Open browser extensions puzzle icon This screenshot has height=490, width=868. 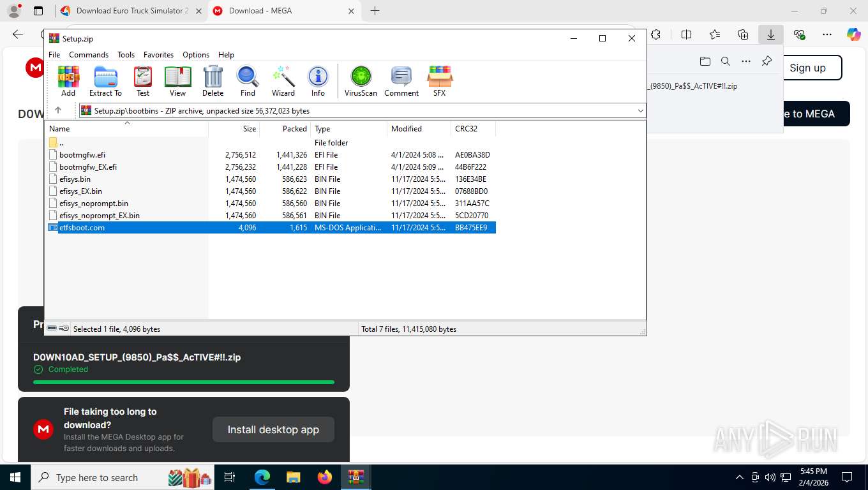coord(655,34)
